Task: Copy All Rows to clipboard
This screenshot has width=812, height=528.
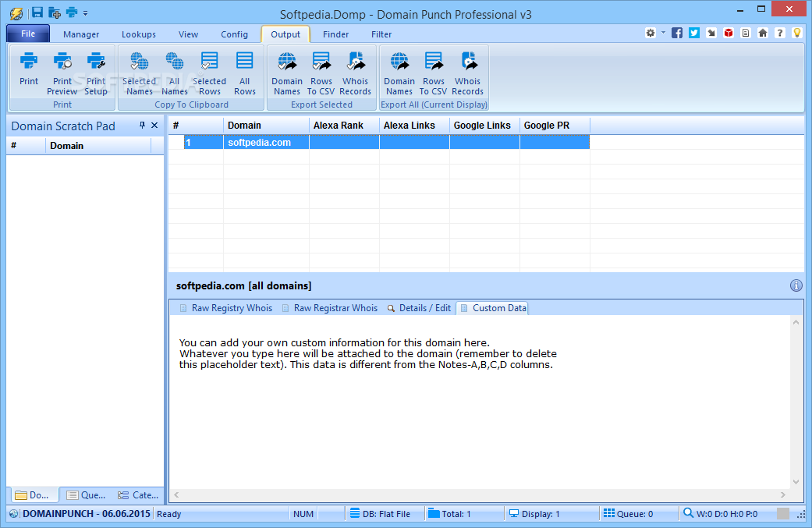Action: point(244,73)
